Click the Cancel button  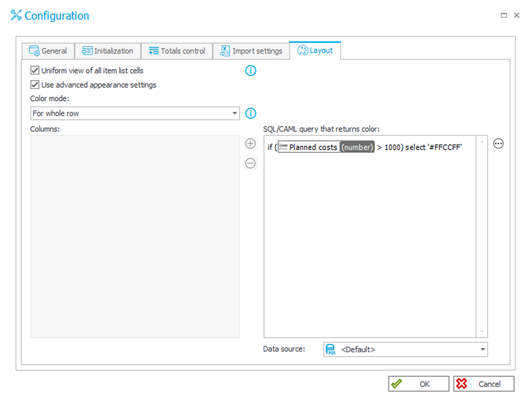(484, 384)
